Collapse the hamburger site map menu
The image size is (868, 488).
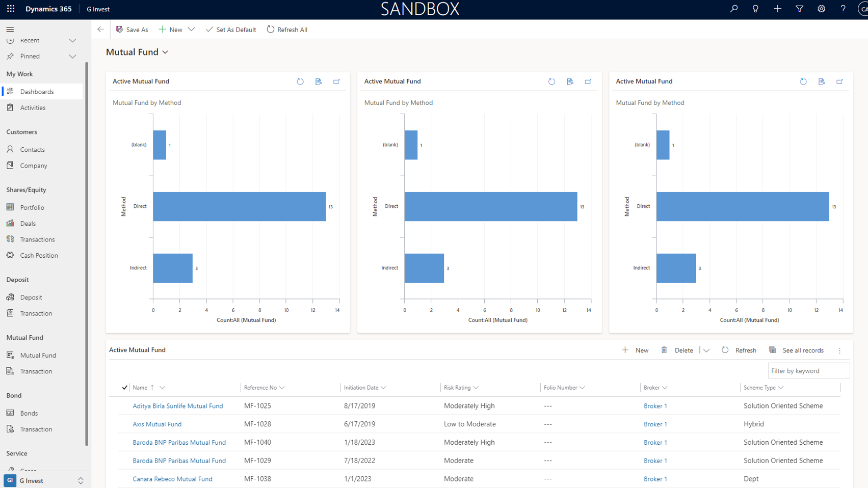click(x=10, y=29)
